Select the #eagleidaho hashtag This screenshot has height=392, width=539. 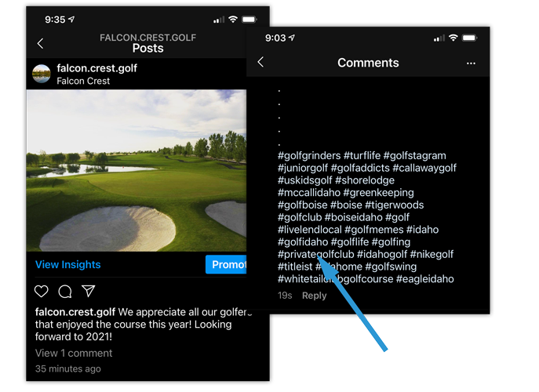pos(425,279)
